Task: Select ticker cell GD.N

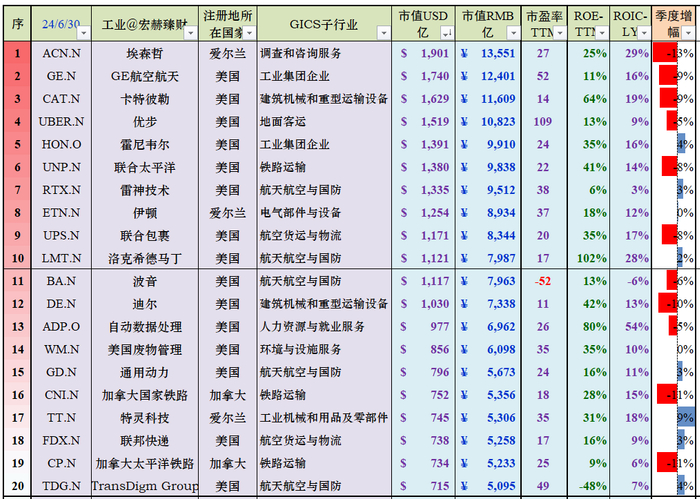Action: click(x=62, y=372)
